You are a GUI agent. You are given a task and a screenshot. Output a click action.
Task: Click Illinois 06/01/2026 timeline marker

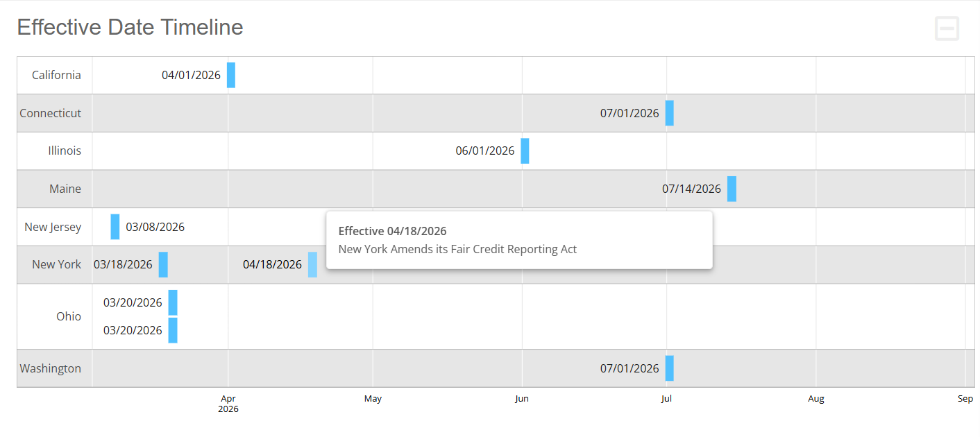pos(525,151)
